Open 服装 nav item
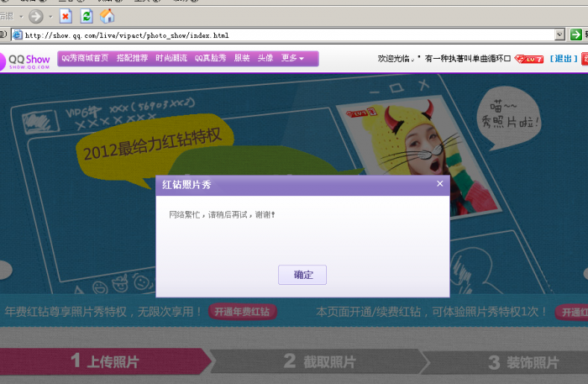Image resolution: width=588 pixels, height=384 pixels. 242,58
